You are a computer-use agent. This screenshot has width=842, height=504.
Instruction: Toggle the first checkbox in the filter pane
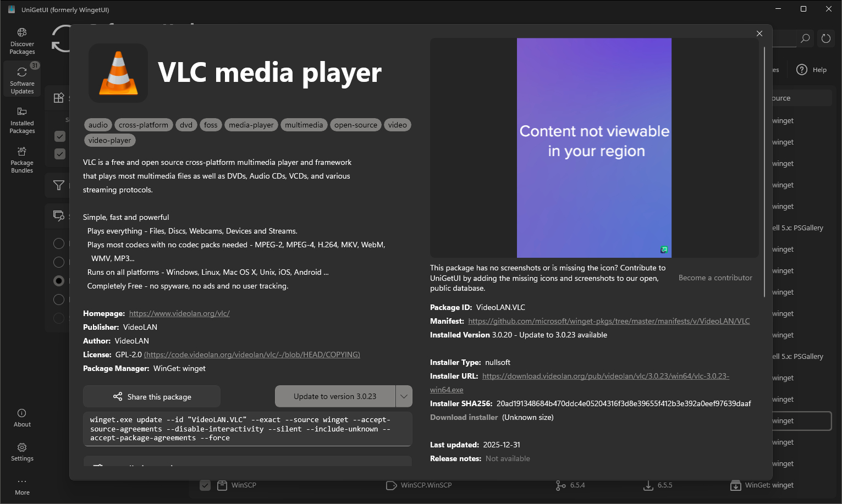(60, 136)
